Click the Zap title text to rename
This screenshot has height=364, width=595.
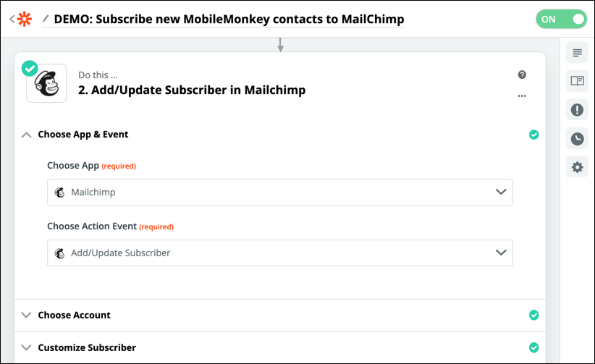[229, 19]
